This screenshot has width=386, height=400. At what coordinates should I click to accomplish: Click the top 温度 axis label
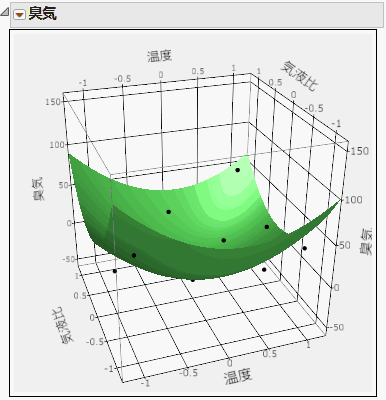pyautogui.click(x=159, y=56)
